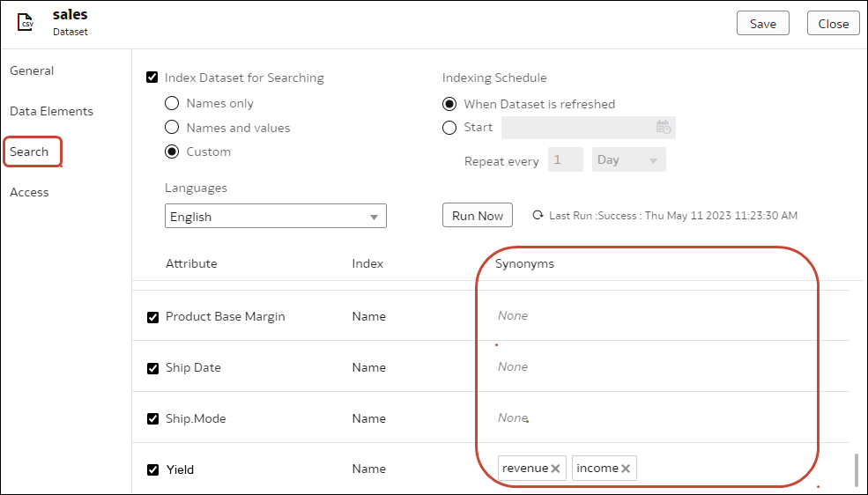This screenshot has width=868, height=495.
Task: Click the Synonyms column header
Action: coord(524,264)
